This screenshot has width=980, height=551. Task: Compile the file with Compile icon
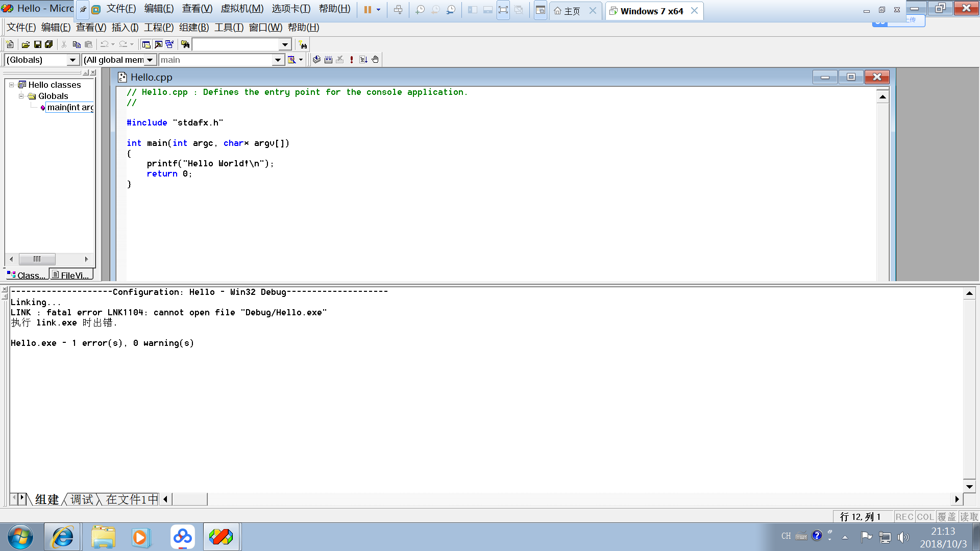317,60
